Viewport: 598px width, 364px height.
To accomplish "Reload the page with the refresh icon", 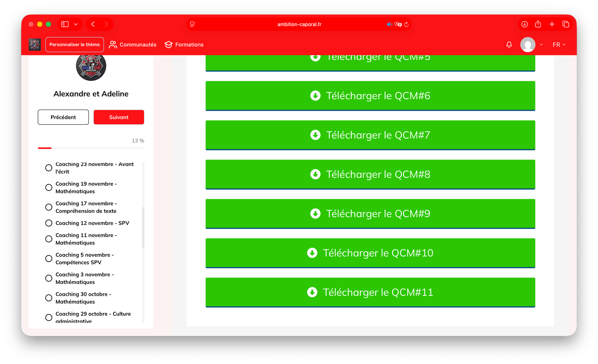I will pyautogui.click(x=406, y=24).
